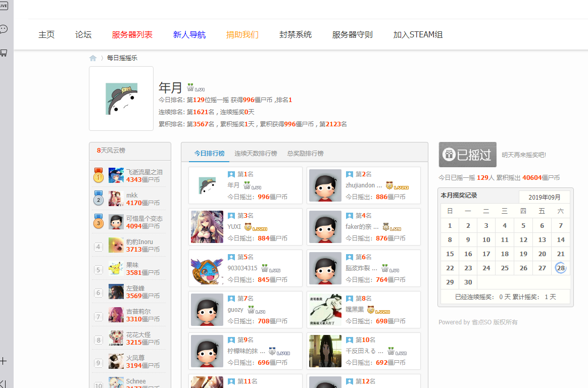Image resolution: width=588 pixels, height=388 pixels.
Task: Click the 加入STEAM组 menu link
Action: [x=418, y=35]
